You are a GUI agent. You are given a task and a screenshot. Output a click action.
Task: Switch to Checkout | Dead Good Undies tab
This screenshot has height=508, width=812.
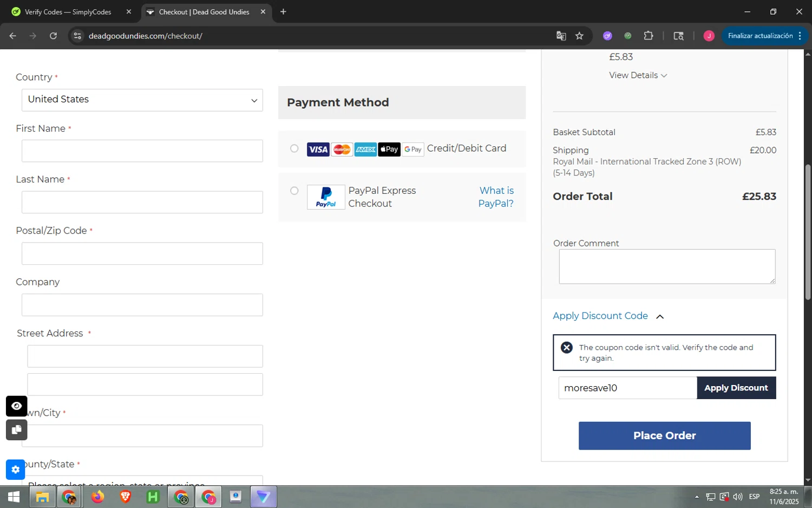click(x=204, y=11)
